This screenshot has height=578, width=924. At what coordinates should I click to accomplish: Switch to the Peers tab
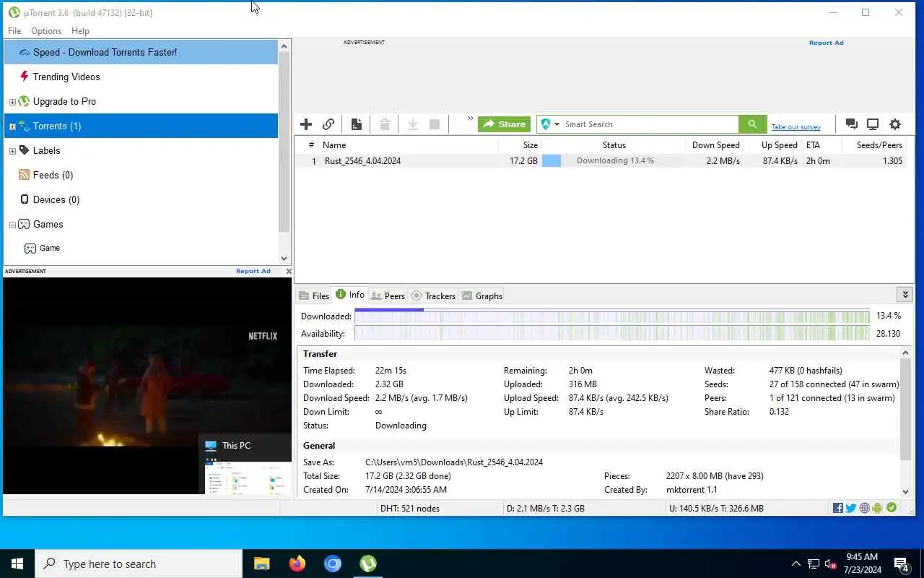pos(388,296)
